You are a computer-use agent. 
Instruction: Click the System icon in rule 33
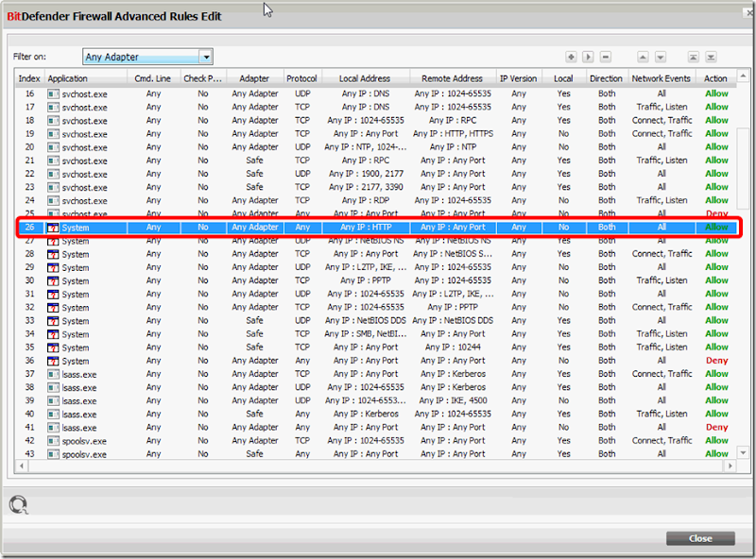(x=53, y=321)
